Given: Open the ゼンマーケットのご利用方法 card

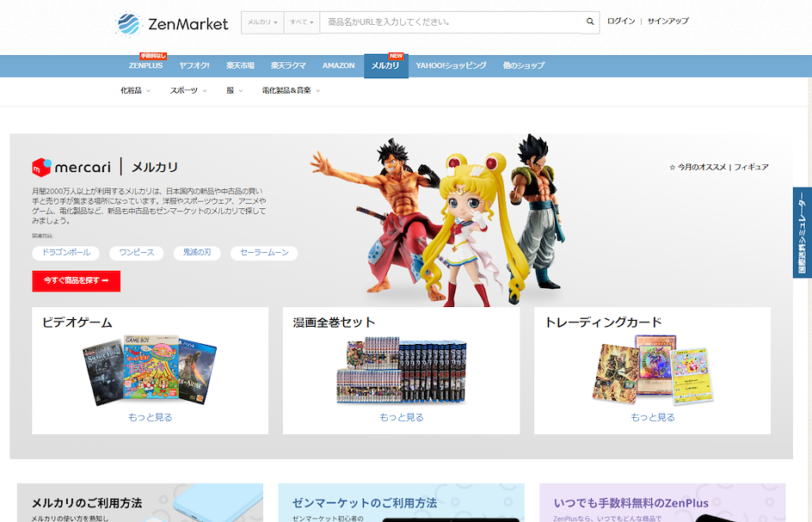Looking at the screenshot, I should point(402,503).
